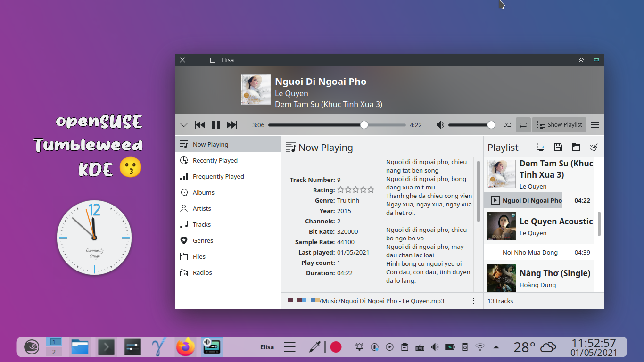The height and width of the screenshot is (362, 644).
Task: Open the panel's global menu button
Action: tap(289, 347)
